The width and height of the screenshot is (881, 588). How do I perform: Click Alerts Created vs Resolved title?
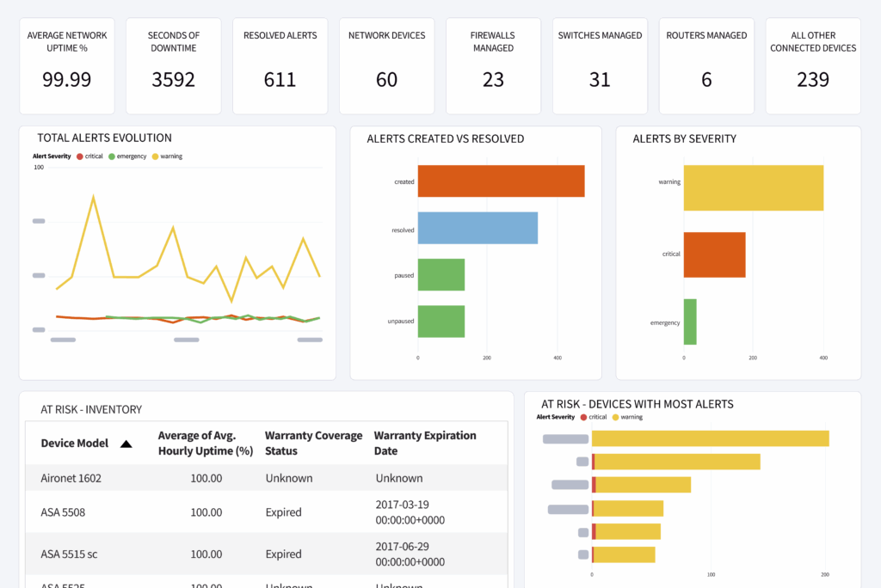click(x=446, y=138)
